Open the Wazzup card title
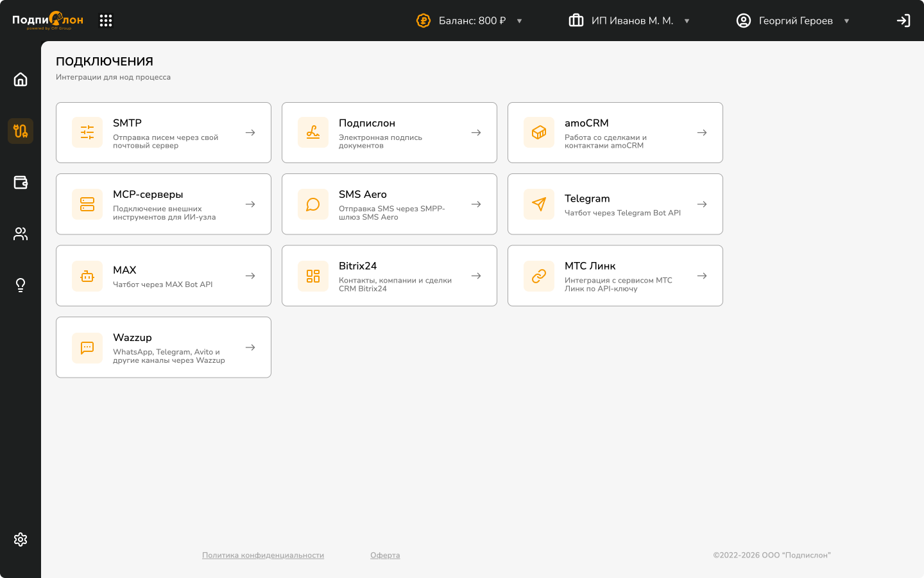The image size is (924, 578). 132,337
